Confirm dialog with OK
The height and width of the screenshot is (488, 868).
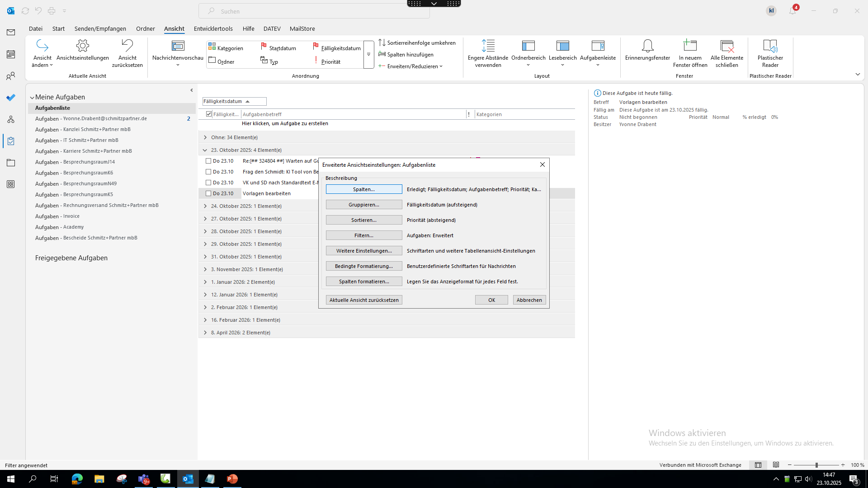(x=491, y=300)
